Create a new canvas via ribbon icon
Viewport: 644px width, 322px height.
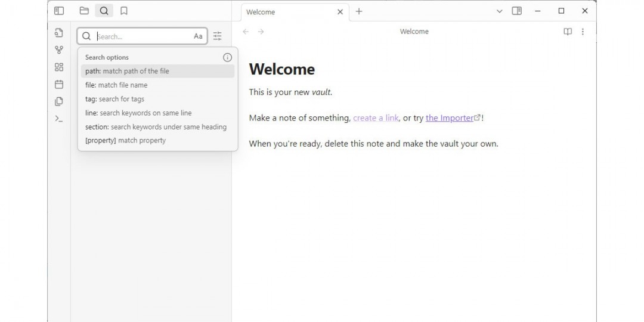pos(59,67)
